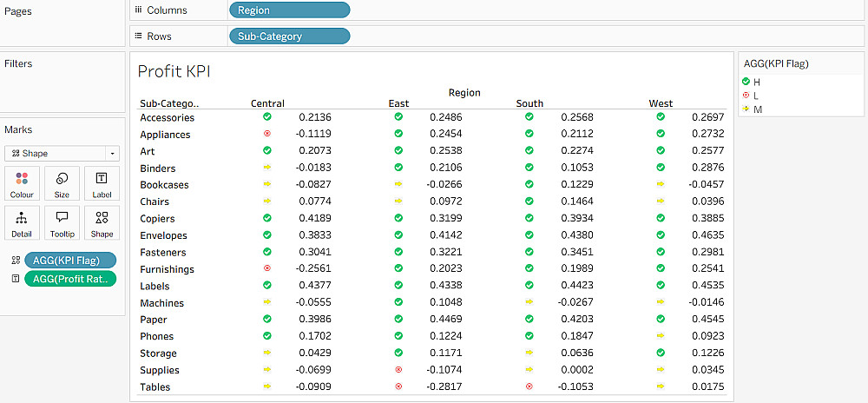Image resolution: width=868 pixels, height=403 pixels.
Task: Click the Profit KPI title
Action: click(174, 71)
